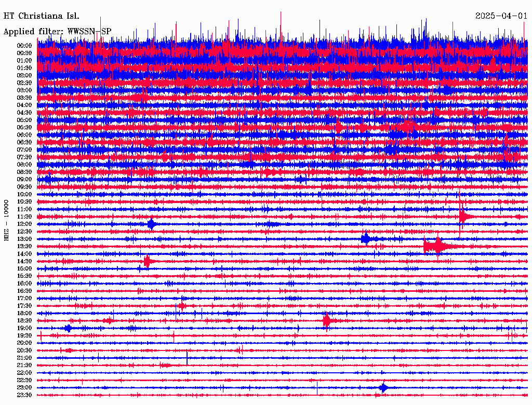Select the 07:00 time label
Image resolution: width=532 pixels, height=405 pixels.
click(x=24, y=150)
